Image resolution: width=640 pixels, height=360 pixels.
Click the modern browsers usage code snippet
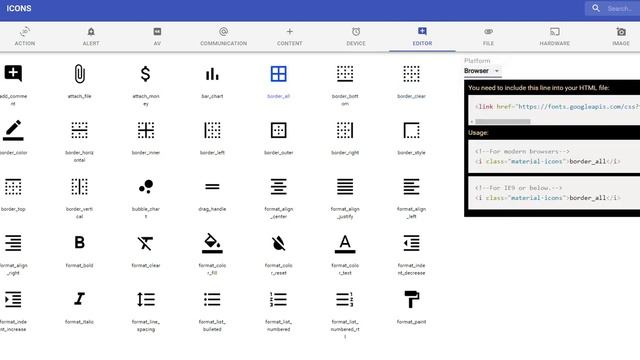554,157
